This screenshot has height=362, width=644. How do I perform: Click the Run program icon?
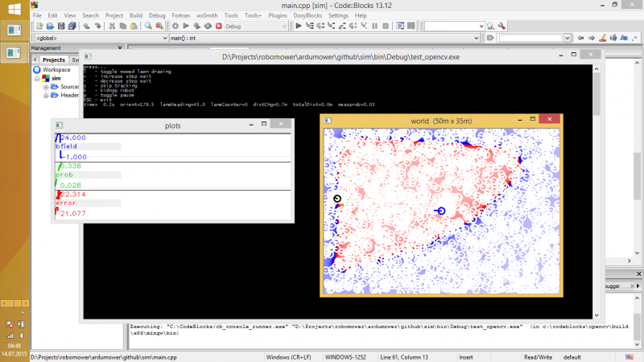(186, 27)
